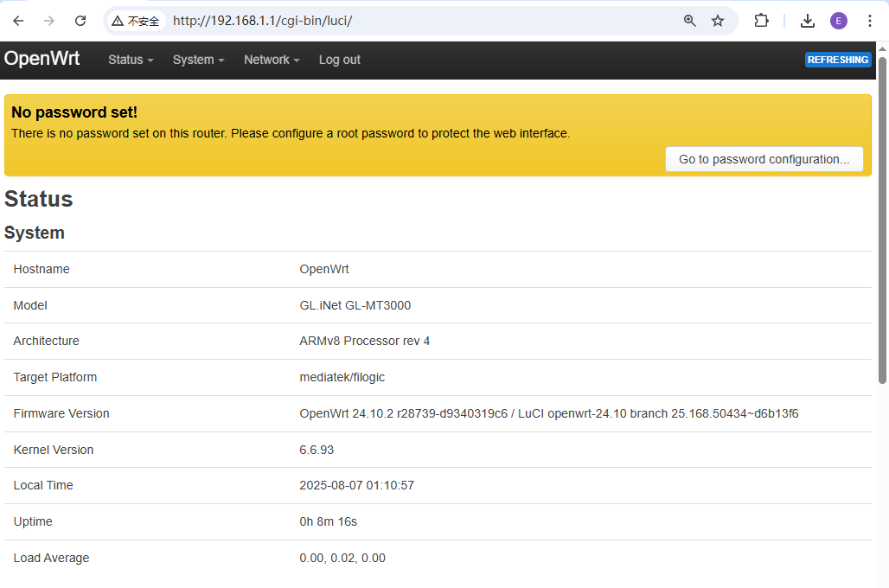
Task: Open the browser downloads icon
Action: pos(808,21)
